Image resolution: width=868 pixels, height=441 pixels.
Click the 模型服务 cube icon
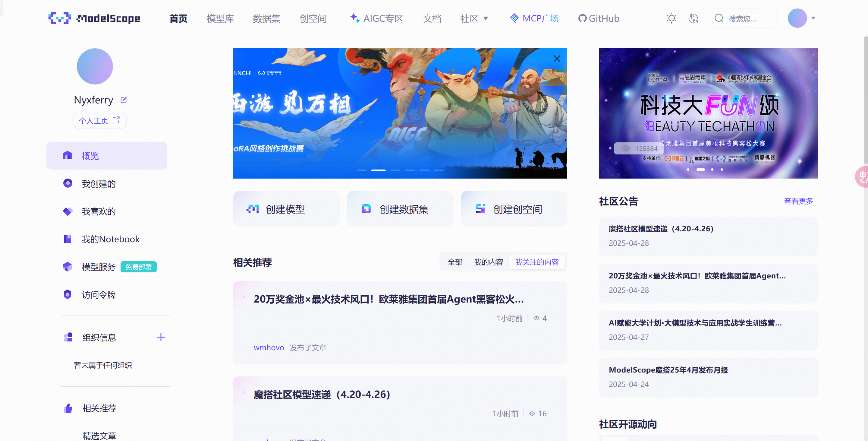pyautogui.click(x=68, y=266)
